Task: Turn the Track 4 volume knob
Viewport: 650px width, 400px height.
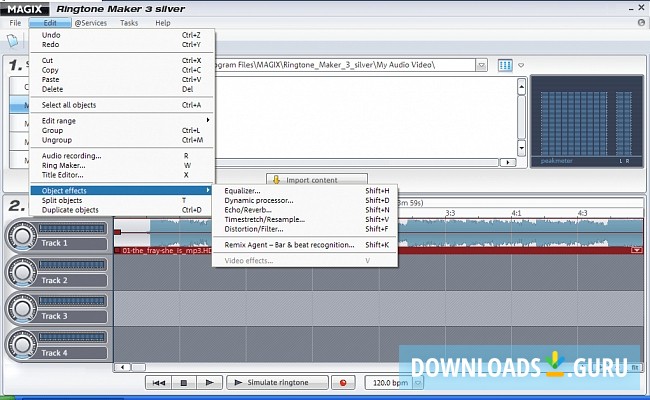Action: 22,345
